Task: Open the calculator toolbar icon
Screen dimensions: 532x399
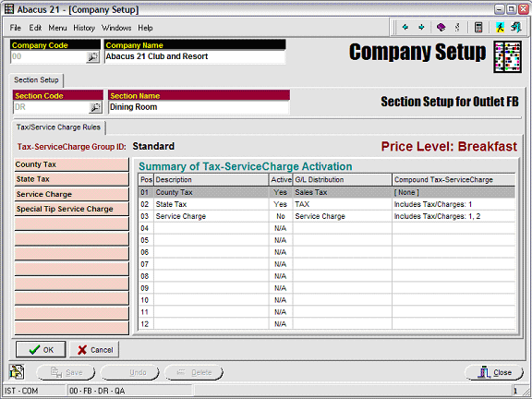Action: click(x=478, y=27)
